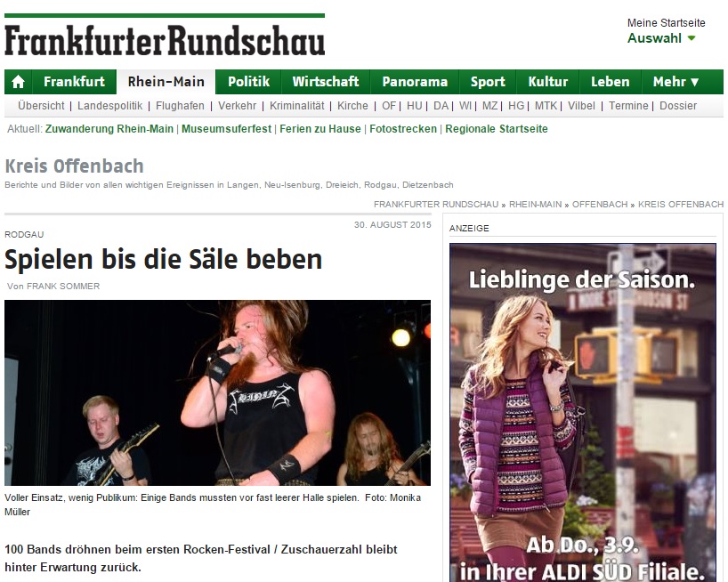Expand the Mehr menu in navigation bar

(x=675, y=82)
